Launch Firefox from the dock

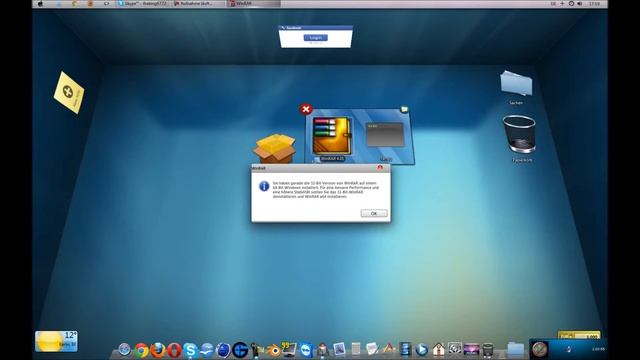pyautogui.click(x=158, y=350)
